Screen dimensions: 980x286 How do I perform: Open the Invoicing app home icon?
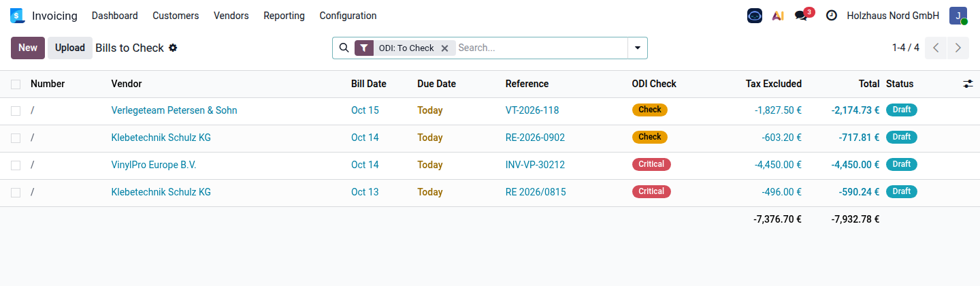(x=18, y=16)
